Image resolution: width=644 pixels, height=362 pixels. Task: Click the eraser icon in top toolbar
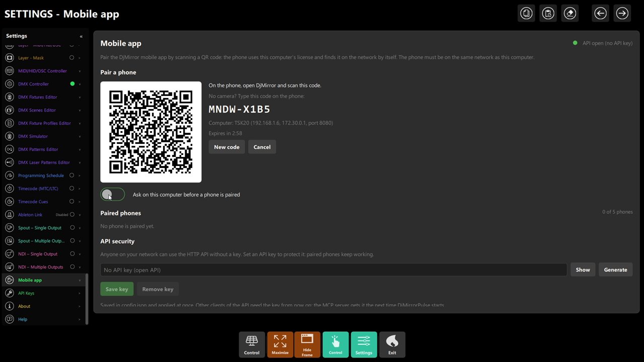[570, 14]
